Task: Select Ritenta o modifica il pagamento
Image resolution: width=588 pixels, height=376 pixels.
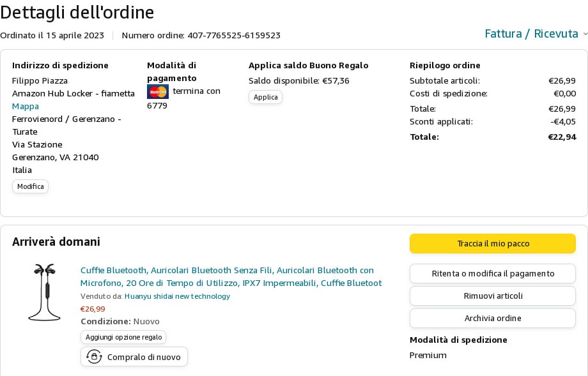Action: [492, 274]
